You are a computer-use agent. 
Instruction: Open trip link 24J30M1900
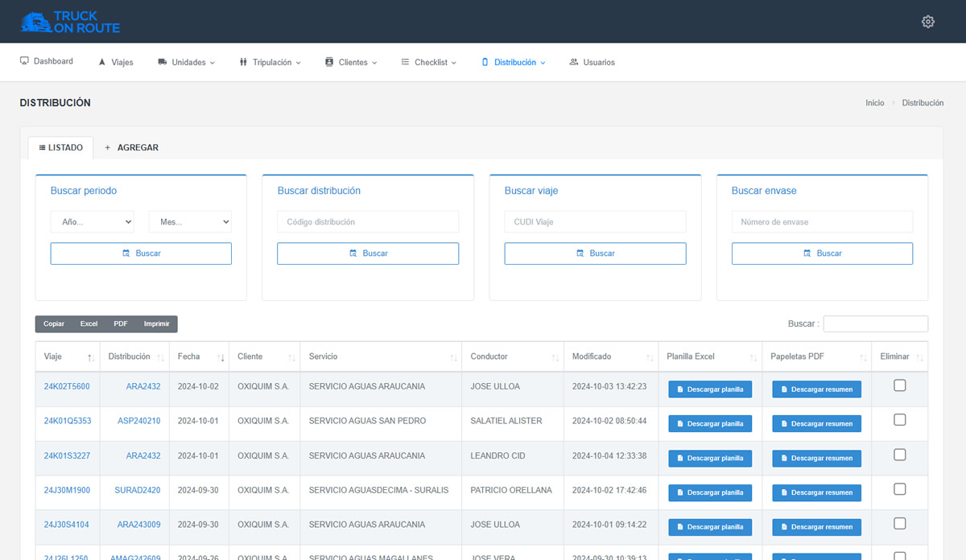coord(67,490)
